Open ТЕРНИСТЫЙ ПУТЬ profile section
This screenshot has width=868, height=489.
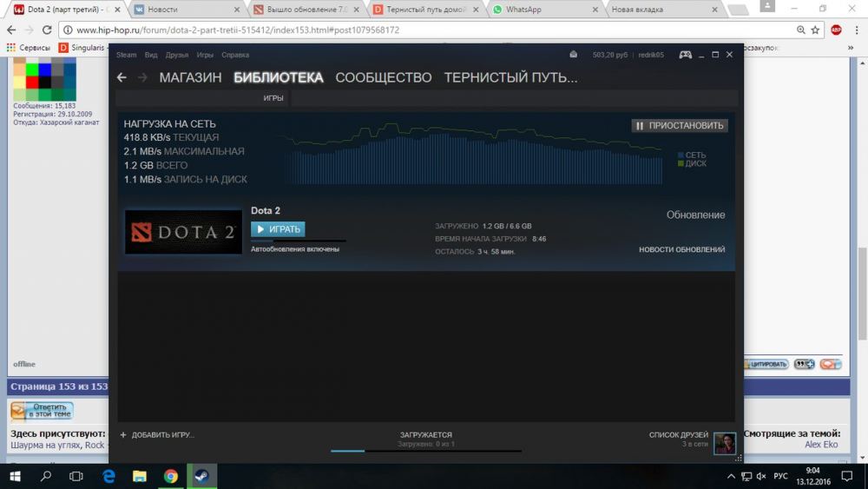tap(510, 77)
